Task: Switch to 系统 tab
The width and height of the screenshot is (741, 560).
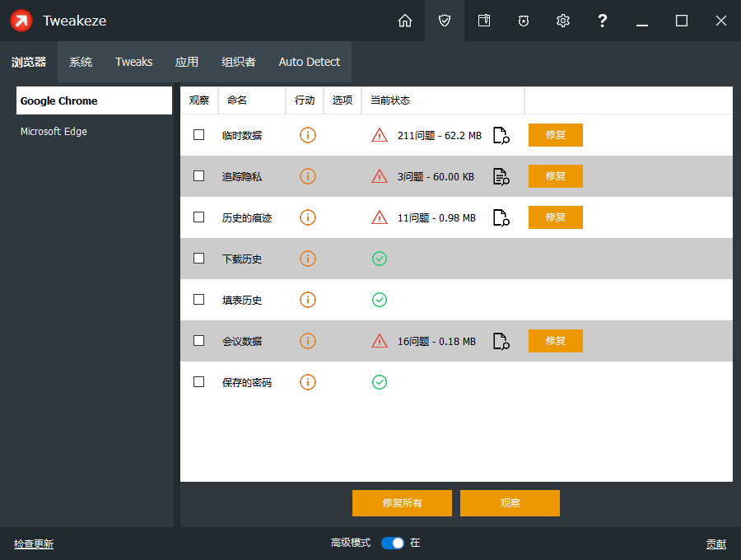Action: click(x=81, y=62)
